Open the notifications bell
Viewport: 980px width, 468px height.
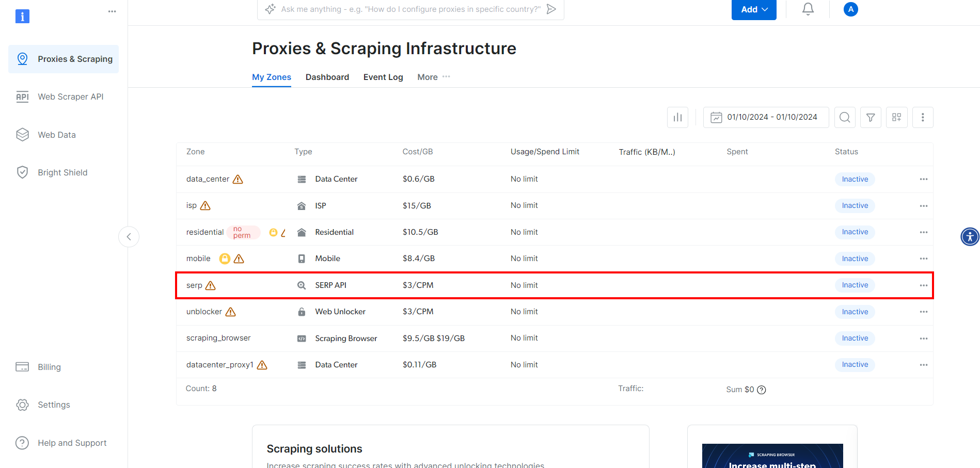[x=808, y=9]
